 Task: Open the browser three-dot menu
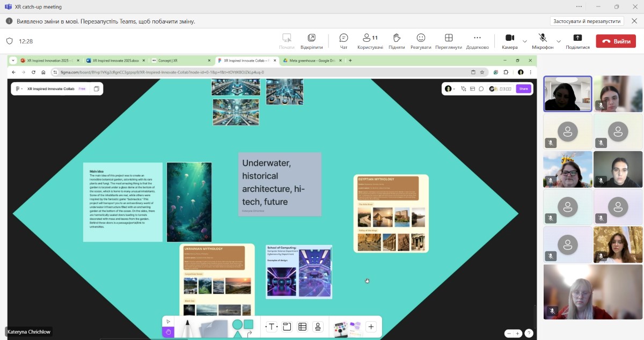coord(531,72)
